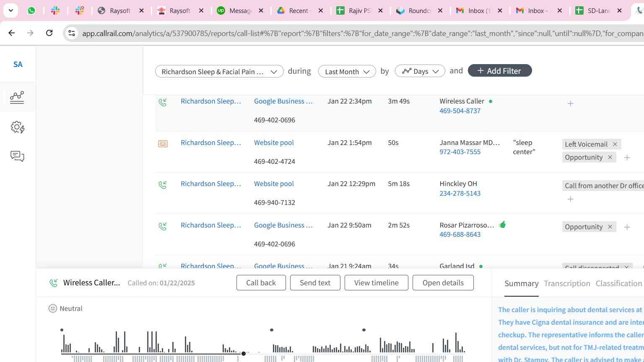Add a tag beside Janna Massar's Opportunity tag
This screenshot has width=644, height=362.
click(x=627, y=158)
